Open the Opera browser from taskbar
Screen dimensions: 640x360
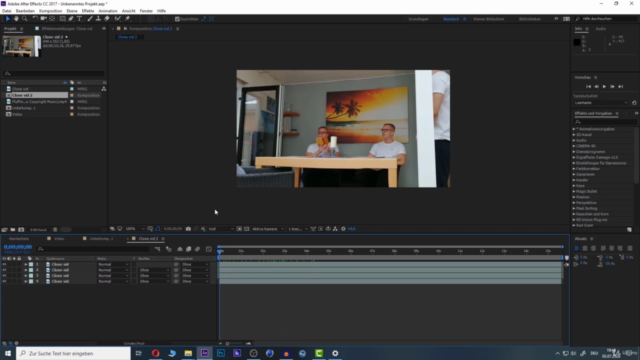coord(156,353)
